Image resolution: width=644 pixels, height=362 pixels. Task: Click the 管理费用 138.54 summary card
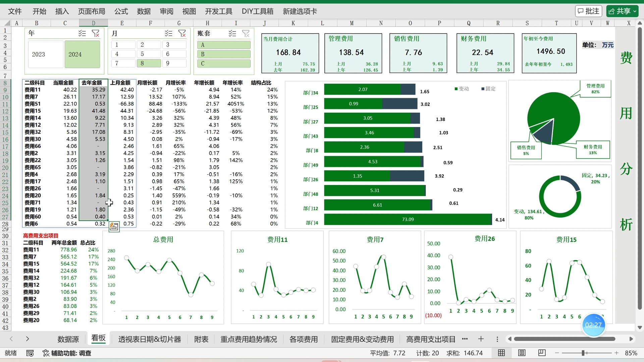[x=353, y=53]
